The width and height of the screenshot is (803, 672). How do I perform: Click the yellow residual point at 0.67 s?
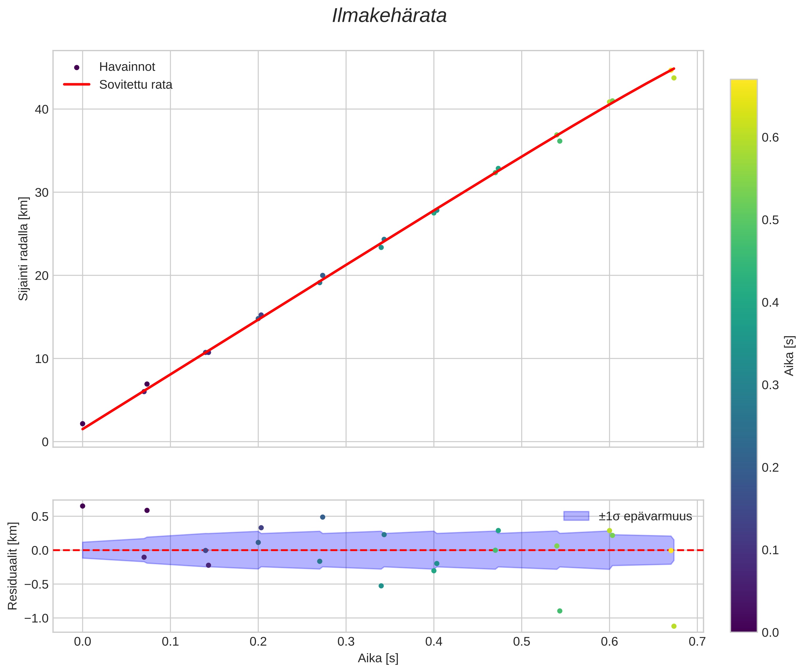671,550
